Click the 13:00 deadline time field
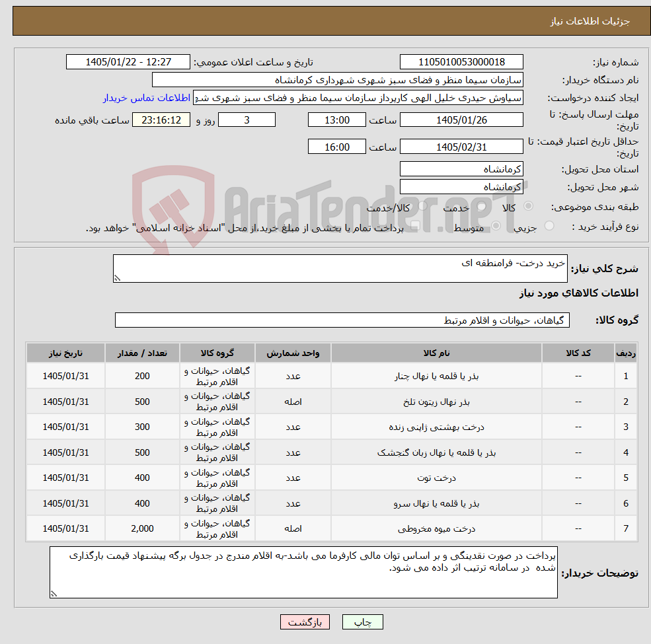 point(336,120)
